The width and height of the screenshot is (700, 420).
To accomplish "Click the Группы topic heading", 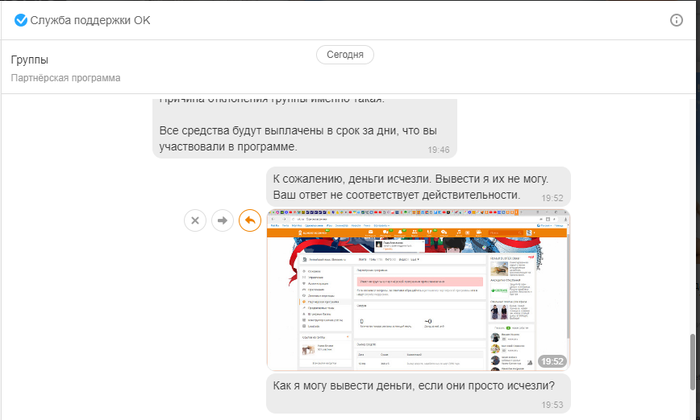I will coord(30,60).
